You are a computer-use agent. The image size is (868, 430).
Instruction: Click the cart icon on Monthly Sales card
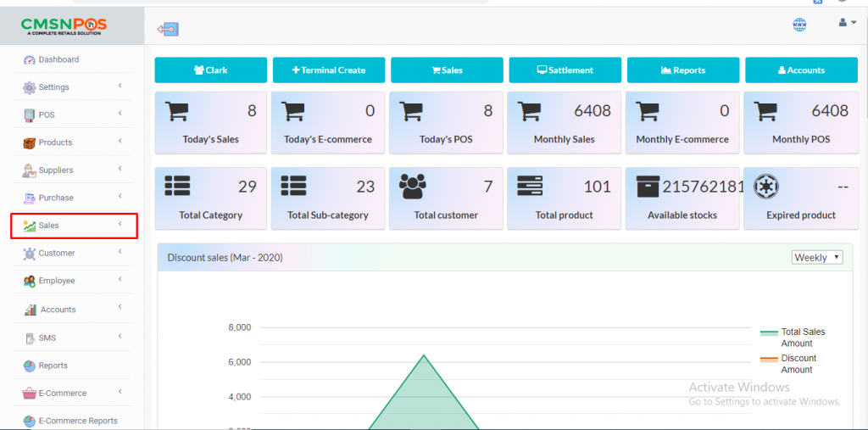(x=529, y=111)
